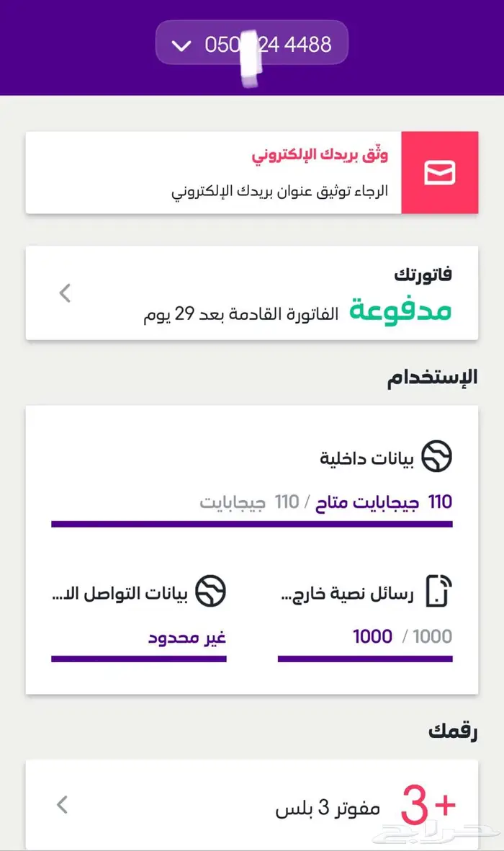This screenshot has width=504, height=851.
Task: Click the internal data globe icon
Action: click(x=437, y=457)
